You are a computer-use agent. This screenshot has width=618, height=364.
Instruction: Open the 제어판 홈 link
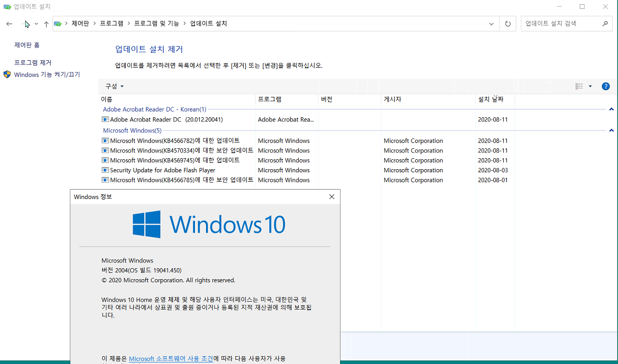(x=27, y=45)
